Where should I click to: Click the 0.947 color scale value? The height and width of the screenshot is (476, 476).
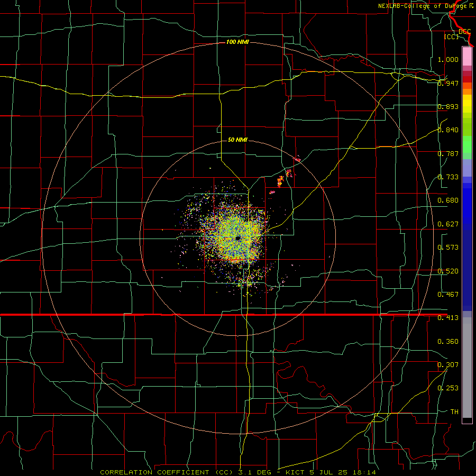click(x=448, y=83)
